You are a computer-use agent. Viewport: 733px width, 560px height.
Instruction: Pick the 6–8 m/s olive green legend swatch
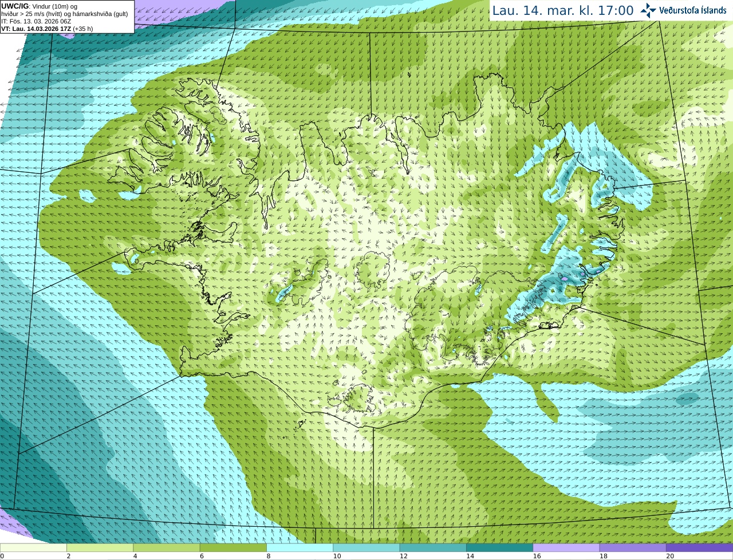233,547
